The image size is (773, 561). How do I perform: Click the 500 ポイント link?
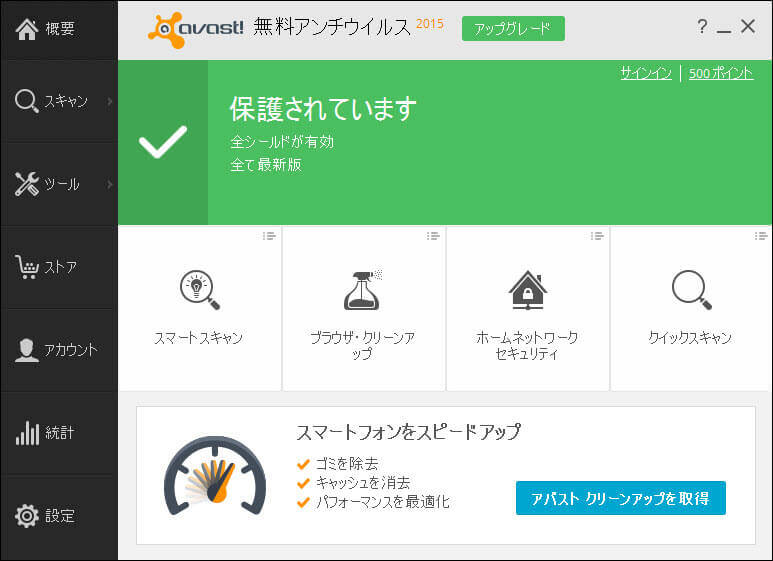721,73
